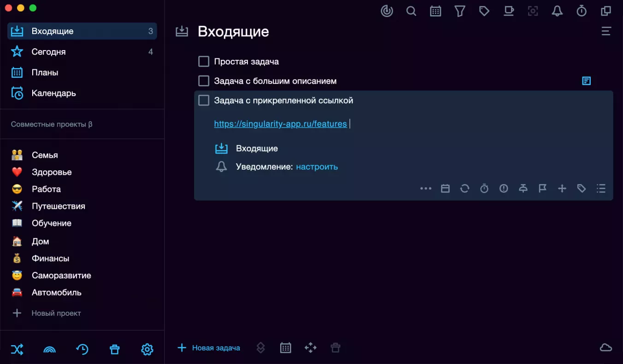Open the stopwatch timer in top toolbar
This screenshot has width=623, height=364.
click(582, 11)
